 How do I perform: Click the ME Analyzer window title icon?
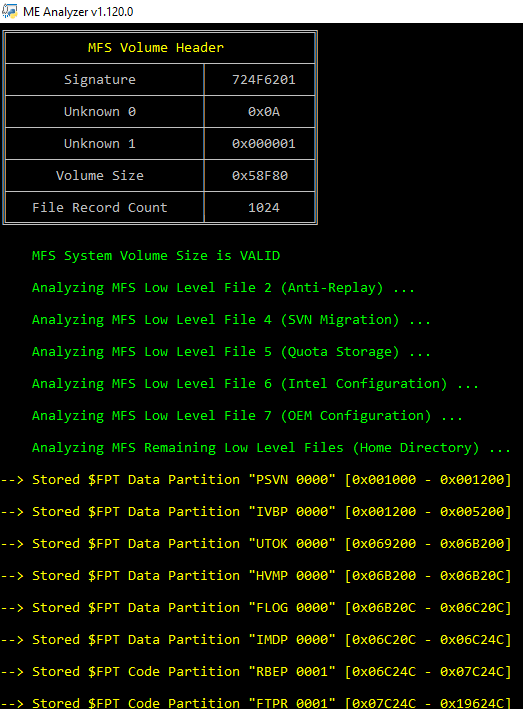pyautogui.click(x=9, y=11)
